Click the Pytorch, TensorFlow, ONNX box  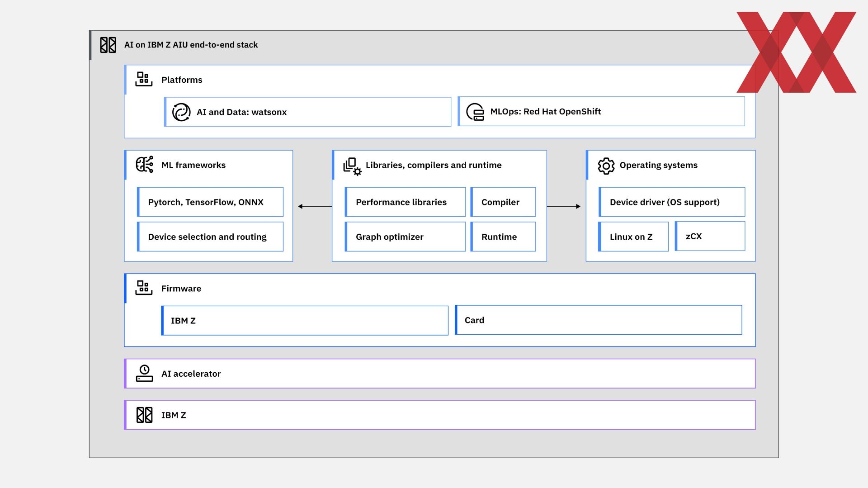coord(210,202)
